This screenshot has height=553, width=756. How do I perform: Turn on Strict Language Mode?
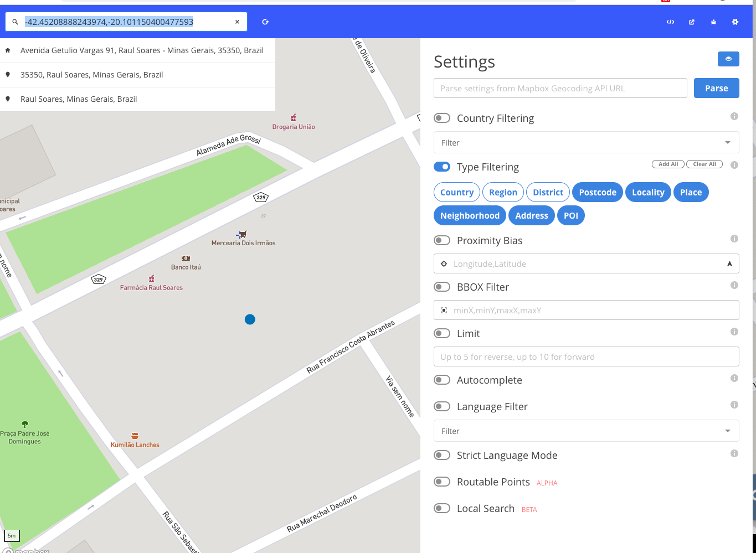pyautogui.click(x=442, y=454)
